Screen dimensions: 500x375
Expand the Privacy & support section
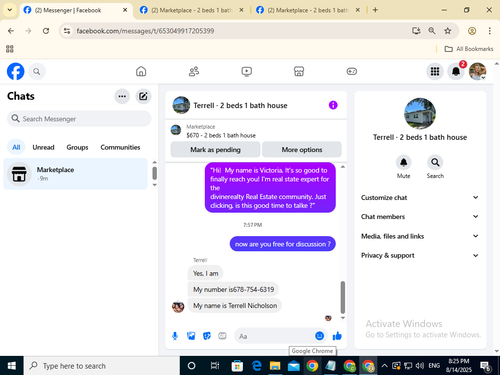[420, 255]
